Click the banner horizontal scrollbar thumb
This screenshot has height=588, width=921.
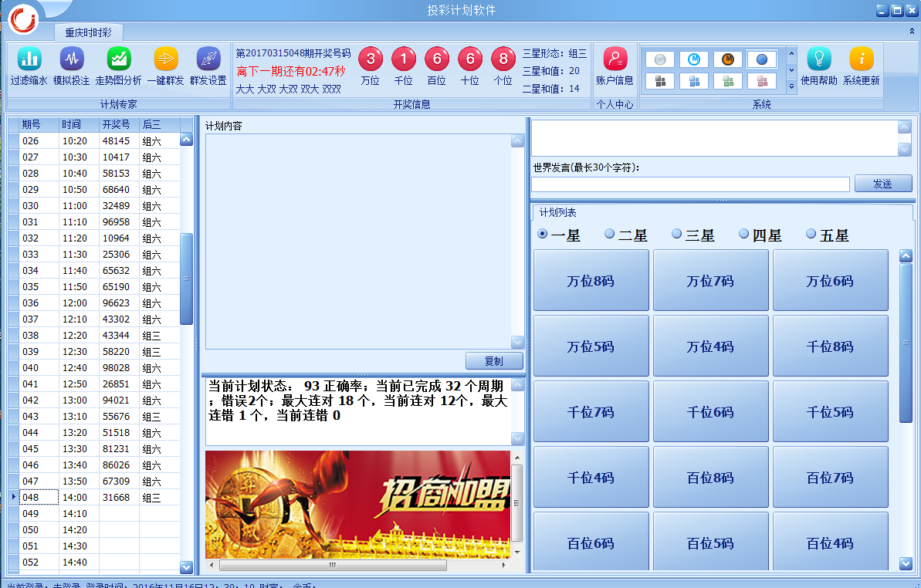click(x=333, y=565)
